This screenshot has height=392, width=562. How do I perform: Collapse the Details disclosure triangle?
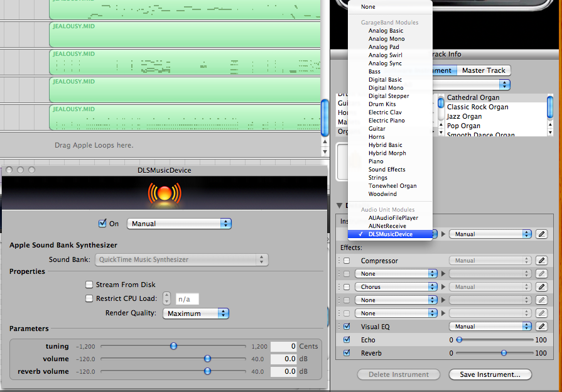[340, 205]
